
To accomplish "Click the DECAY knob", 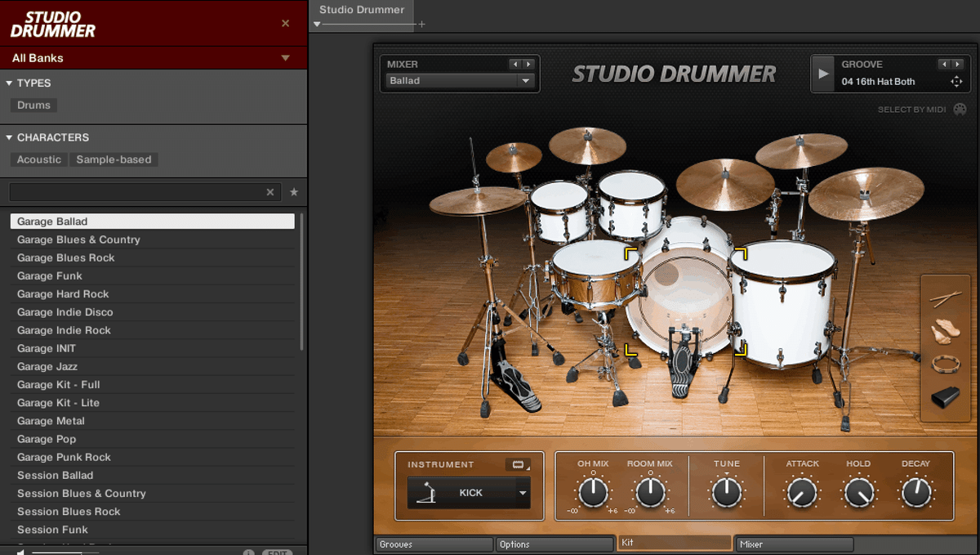I will [x=915, y=493].
